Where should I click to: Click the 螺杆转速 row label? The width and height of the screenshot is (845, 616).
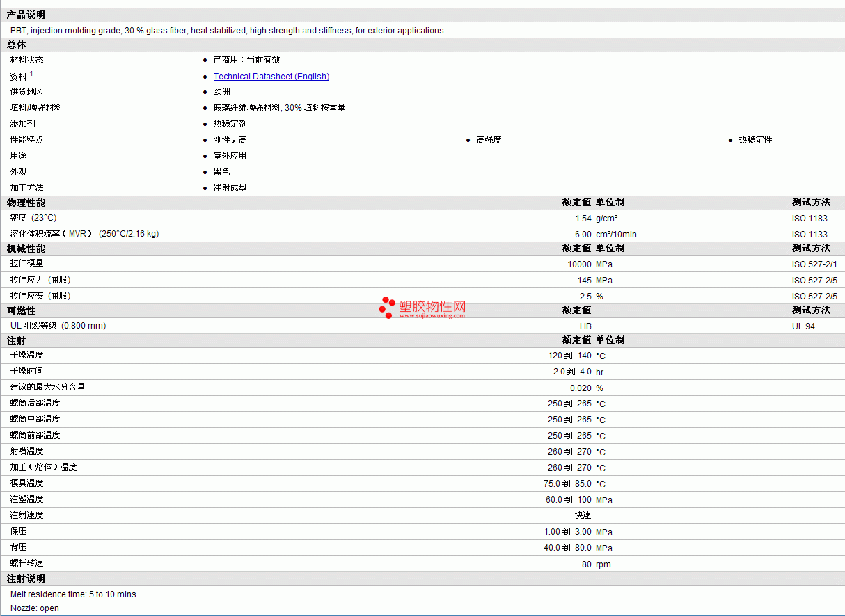[x=26, y=564]
